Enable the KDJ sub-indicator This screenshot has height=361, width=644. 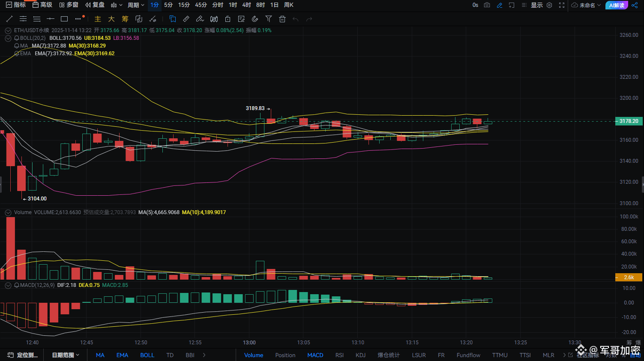pos(360,355)
